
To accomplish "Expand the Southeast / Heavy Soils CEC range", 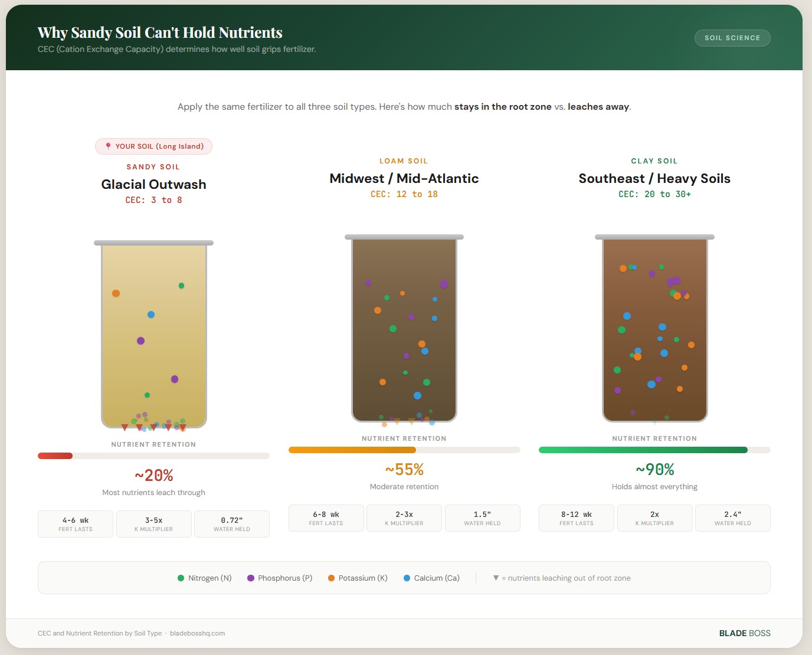I will tap(654, 194).
